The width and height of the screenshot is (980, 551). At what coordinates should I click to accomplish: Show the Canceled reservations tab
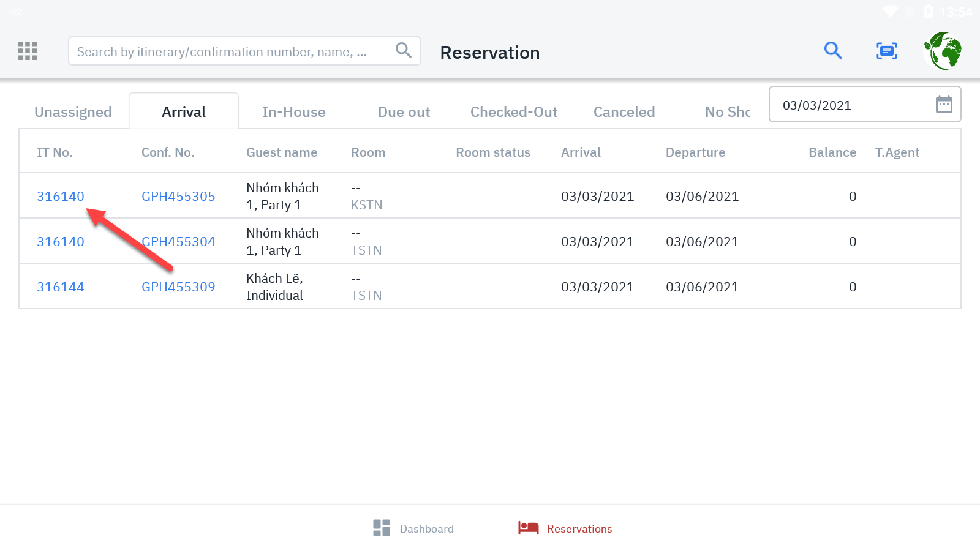(624, 112)
